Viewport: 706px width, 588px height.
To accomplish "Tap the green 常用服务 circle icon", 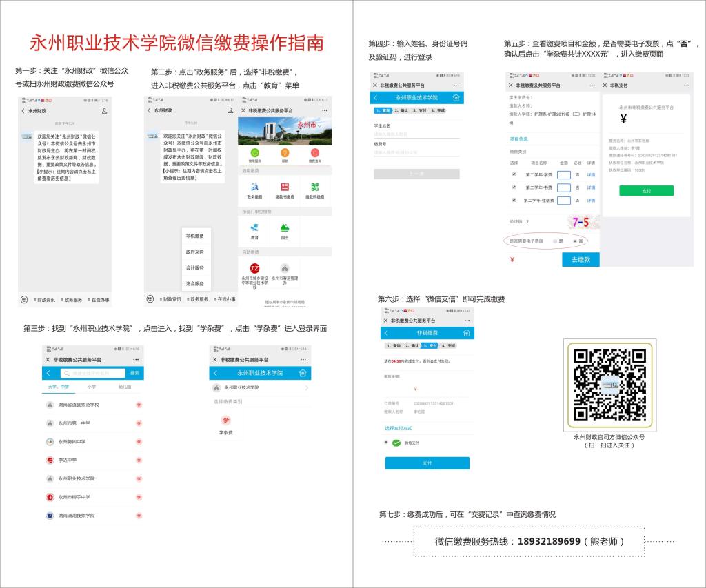I will [255, 152].
